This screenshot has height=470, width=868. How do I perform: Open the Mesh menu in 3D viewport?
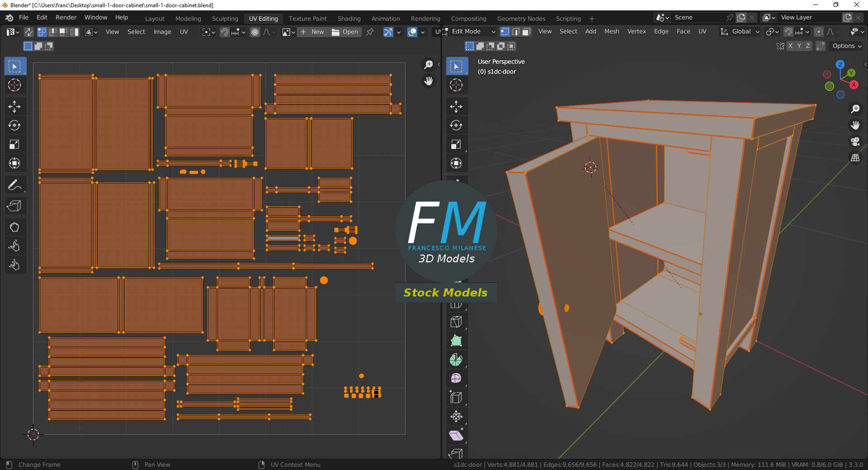tap(612, 31)
